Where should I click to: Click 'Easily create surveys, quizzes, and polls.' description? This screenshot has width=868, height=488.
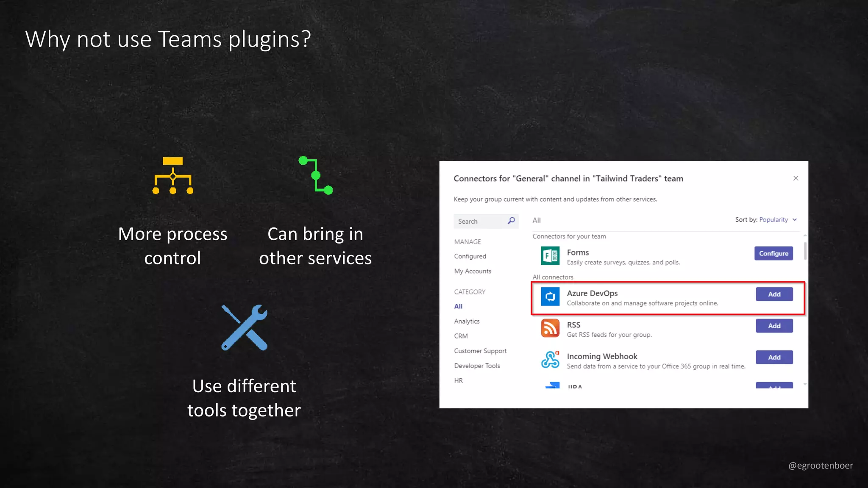click(623, 263)
